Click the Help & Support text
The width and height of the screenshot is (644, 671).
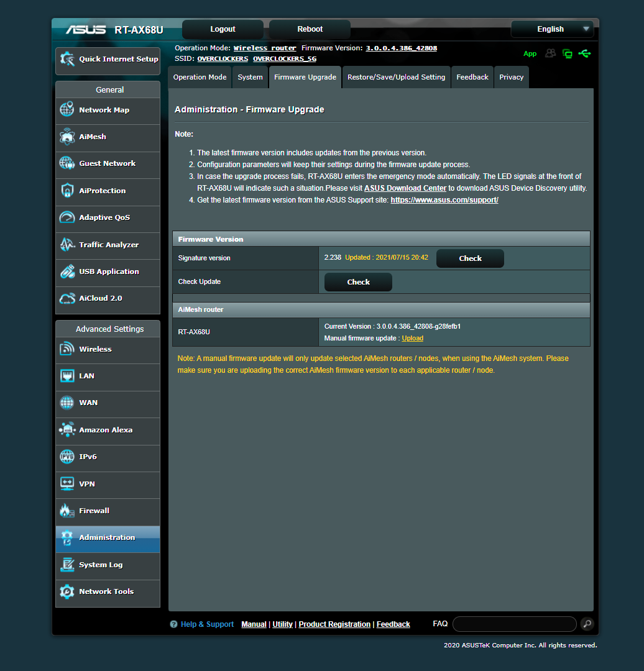coord(207,624)
